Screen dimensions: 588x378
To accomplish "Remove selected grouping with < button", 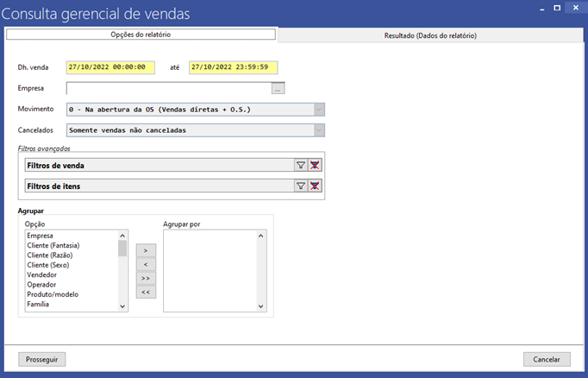I will [x=146, y=264].
